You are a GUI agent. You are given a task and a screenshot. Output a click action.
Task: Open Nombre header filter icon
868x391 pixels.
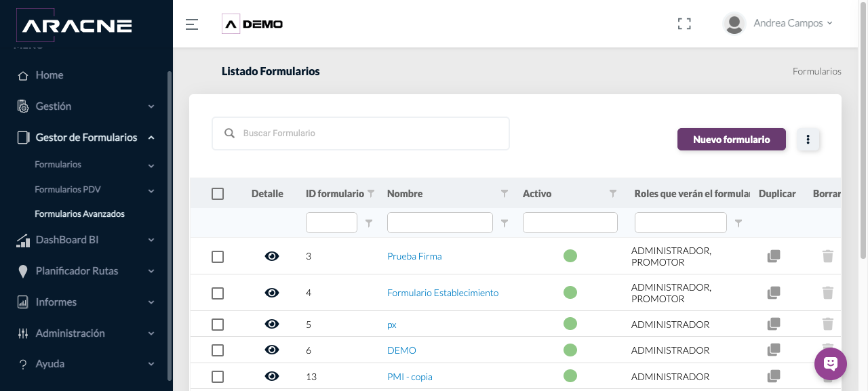coord(505,194)
